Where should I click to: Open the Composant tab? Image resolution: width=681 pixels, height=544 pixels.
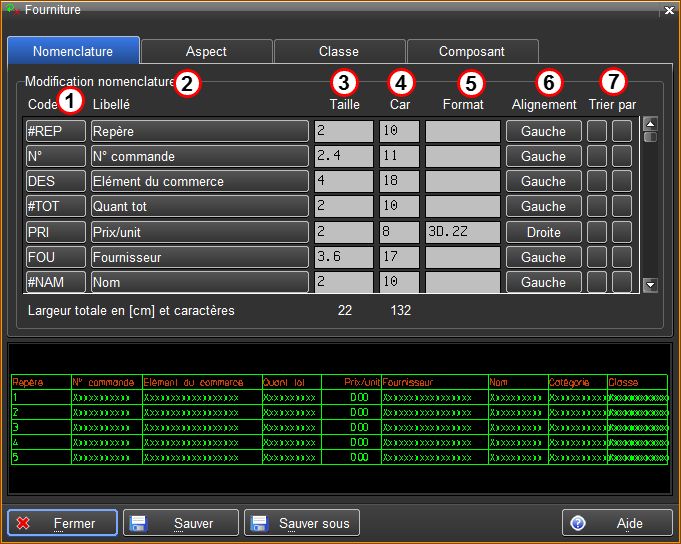pos(471,51)
